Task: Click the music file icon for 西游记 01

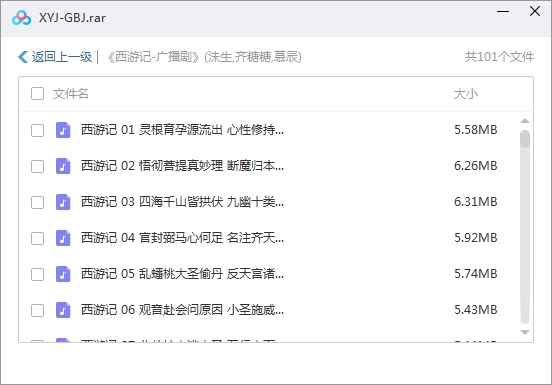Action: [x=63, y=130]
